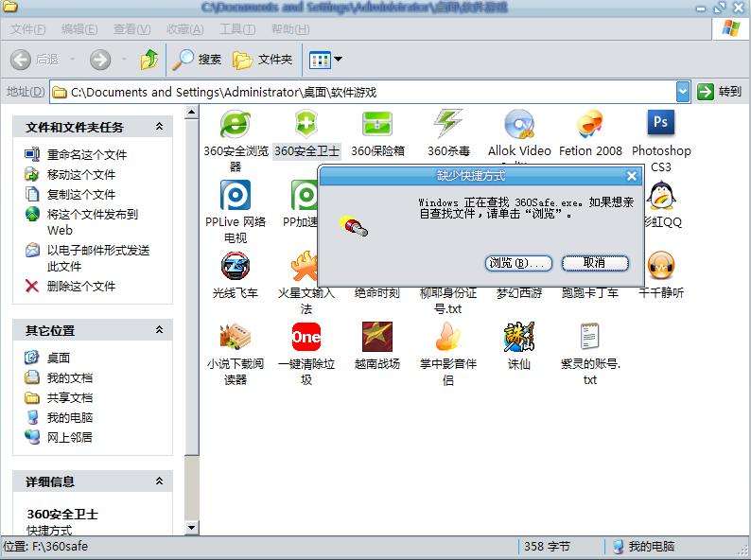This screenshot has height=560, width=751.
Task: Go back with the 后退 toolbar button
Action: [34, 60]
